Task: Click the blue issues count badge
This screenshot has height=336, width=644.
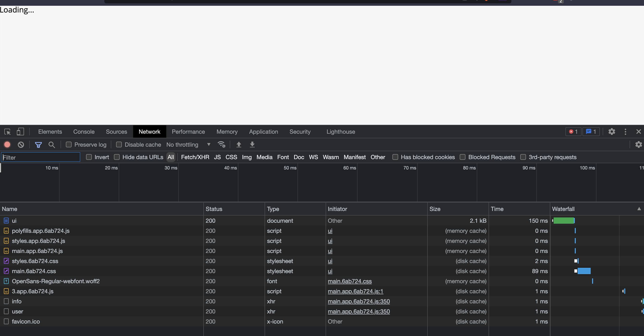Action: (x=591, y=132)
